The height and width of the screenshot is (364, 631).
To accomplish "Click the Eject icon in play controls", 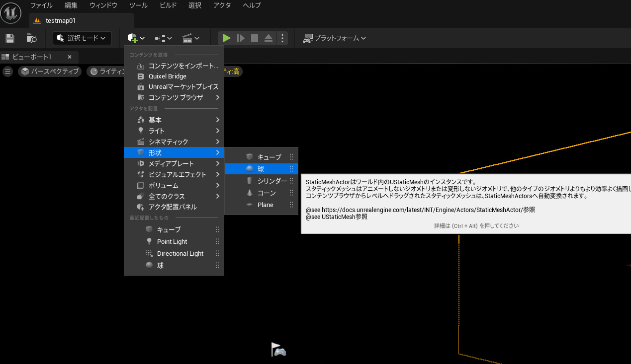I will (x=268, y=38).
